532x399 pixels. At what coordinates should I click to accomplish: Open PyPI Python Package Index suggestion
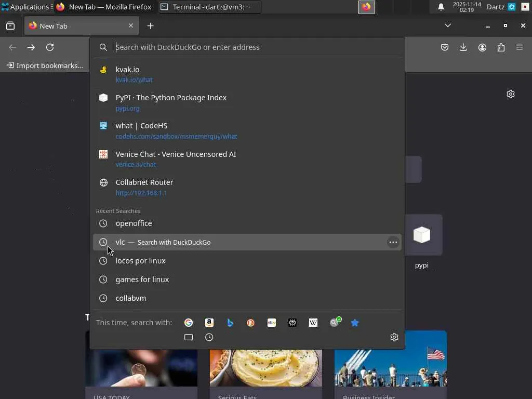pyautogui.click(x=247, y=103)
